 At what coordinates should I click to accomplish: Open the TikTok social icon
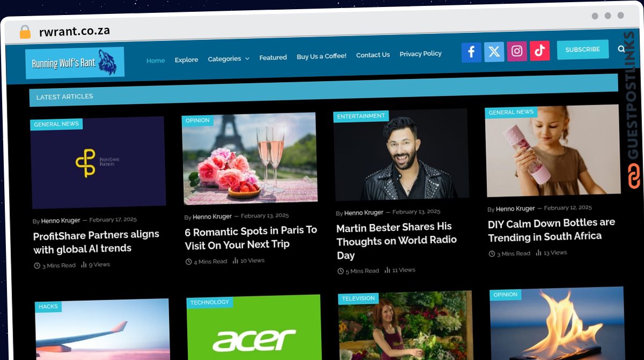[x=540, y=51]
